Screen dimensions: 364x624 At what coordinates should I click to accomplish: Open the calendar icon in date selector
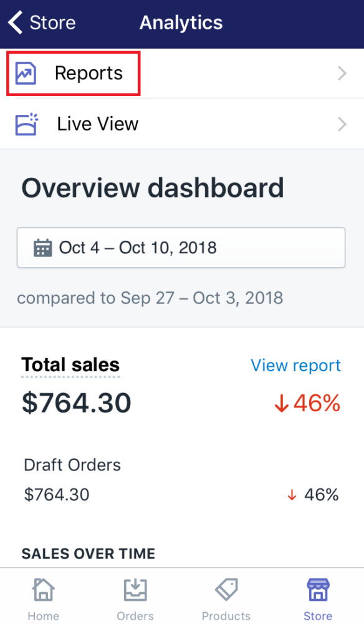pos(42,248)
